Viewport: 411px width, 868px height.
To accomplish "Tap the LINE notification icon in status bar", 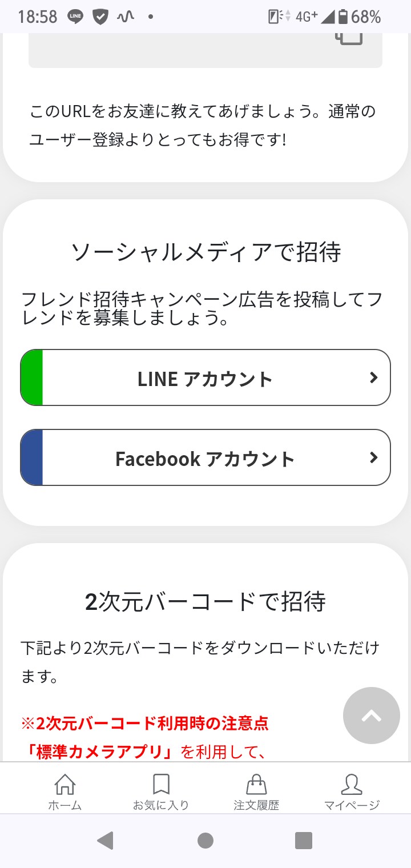I will click(x=75, y=17).
